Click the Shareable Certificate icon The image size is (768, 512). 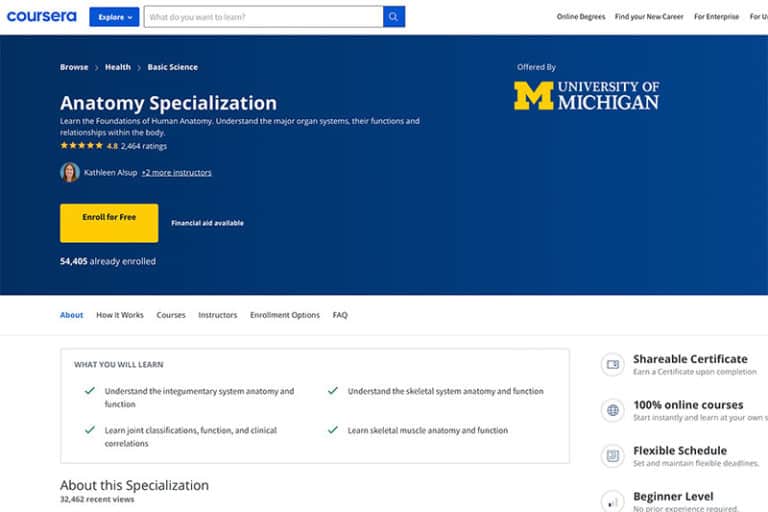click(x=612, y=365)
